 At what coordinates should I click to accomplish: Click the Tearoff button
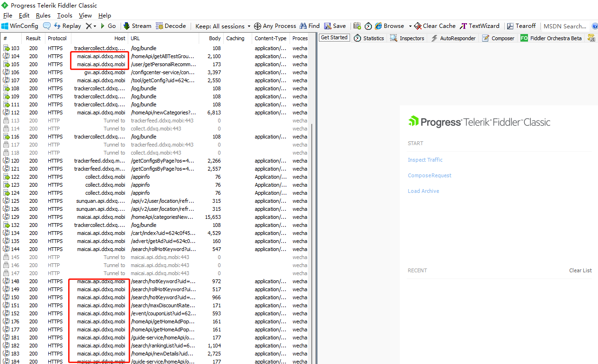[x=521, y=26]
